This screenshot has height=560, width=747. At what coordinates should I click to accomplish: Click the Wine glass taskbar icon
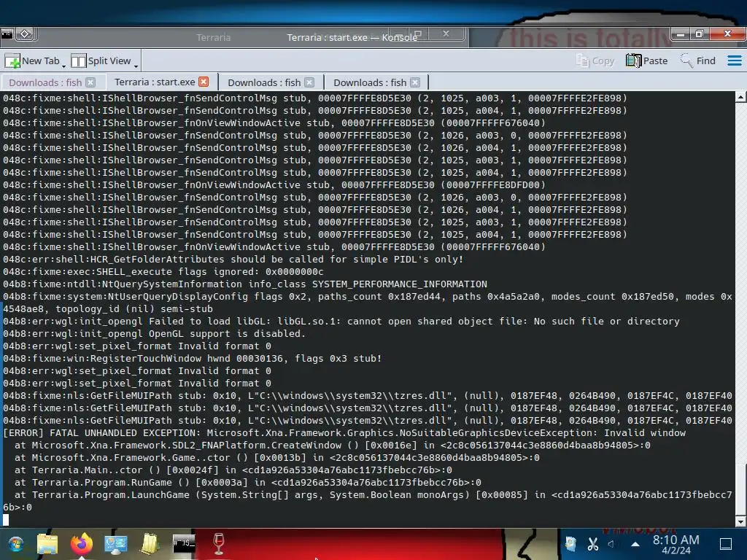pos(219,543)
